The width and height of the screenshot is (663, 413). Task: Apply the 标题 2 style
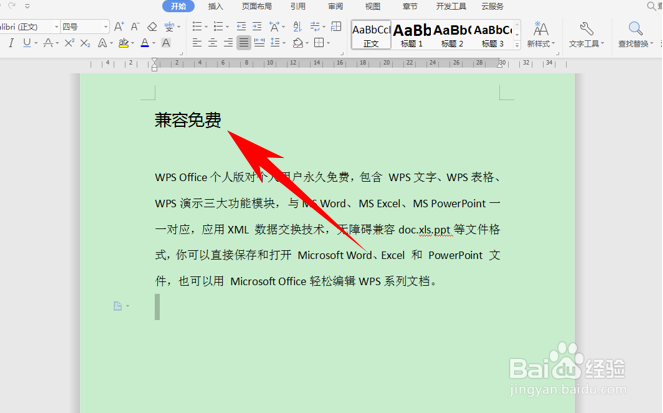pyautogui.click(x=452, y=35)
